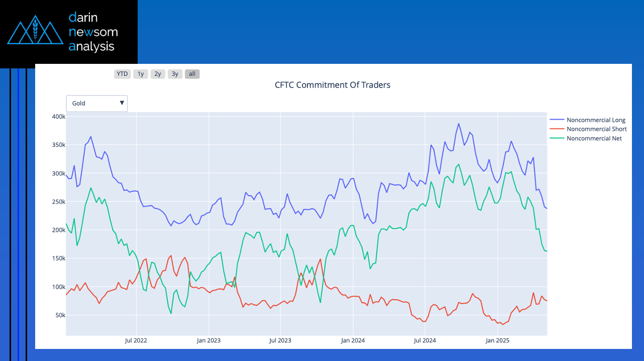Click the Jan 2024 x-axis label
Image resolution: width=644 pixels, height=361 pixels.
(x=353, y=340)
